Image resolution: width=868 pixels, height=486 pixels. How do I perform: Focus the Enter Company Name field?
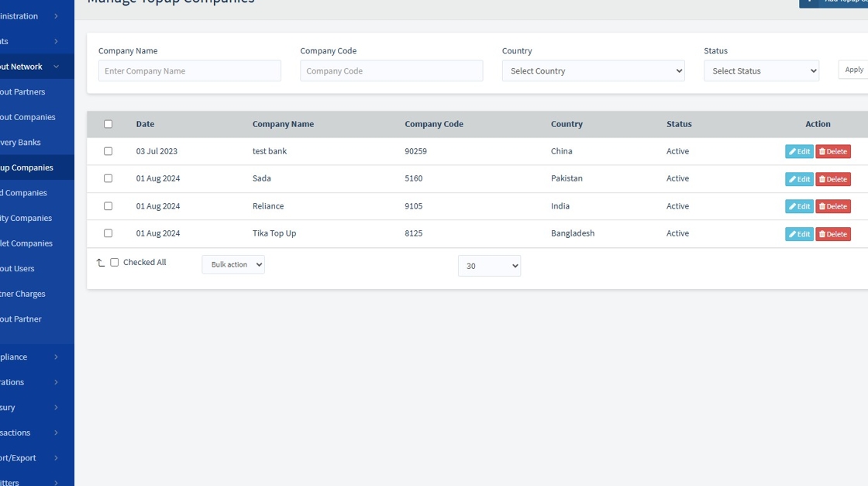tap(190, 71)
